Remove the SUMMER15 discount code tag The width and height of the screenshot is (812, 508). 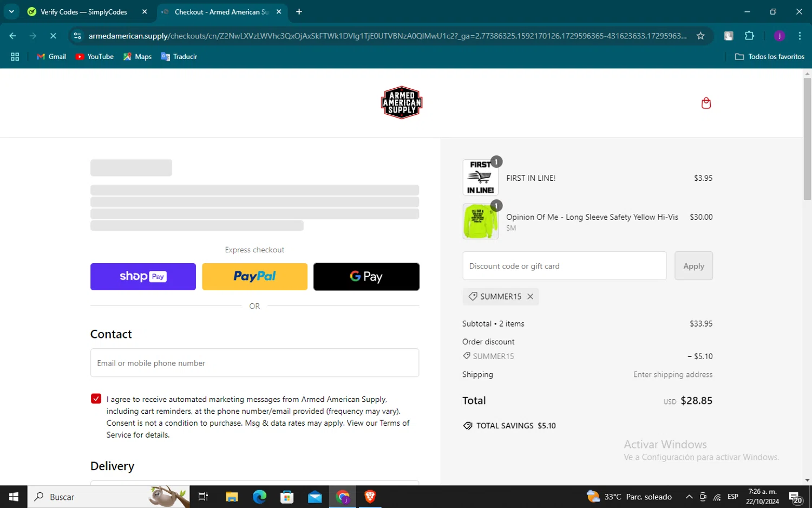(531, 297)
